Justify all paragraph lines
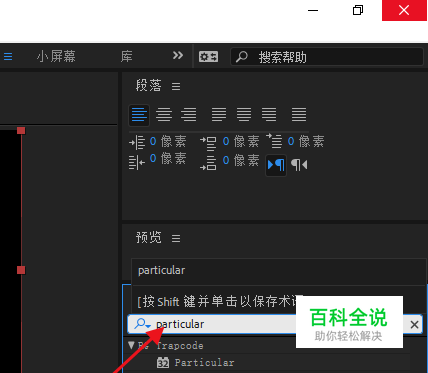This screenshot has height=373, width=428. coord(299,115)
